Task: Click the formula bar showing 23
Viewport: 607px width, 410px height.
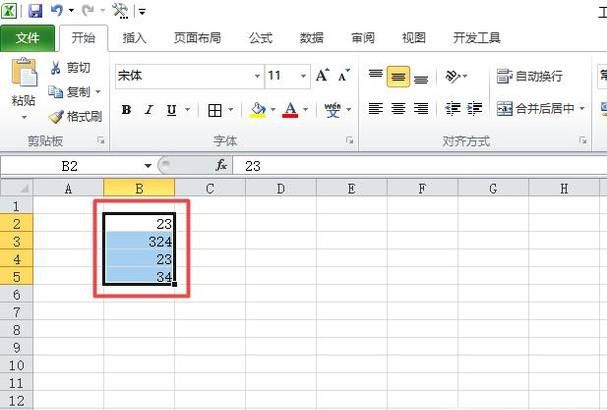Action: (420, 166)
